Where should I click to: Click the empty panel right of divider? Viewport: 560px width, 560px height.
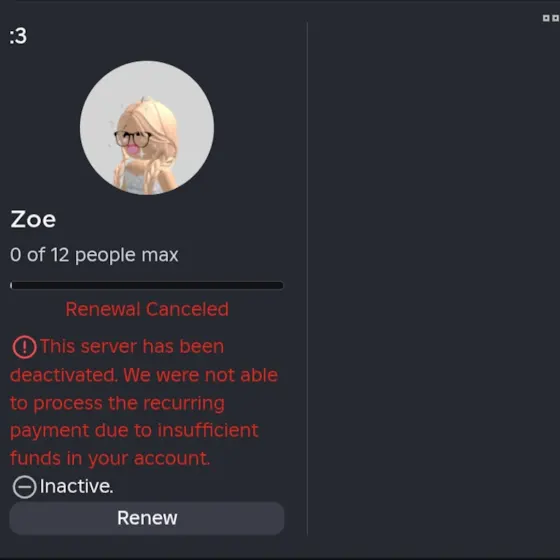(434, 279)
